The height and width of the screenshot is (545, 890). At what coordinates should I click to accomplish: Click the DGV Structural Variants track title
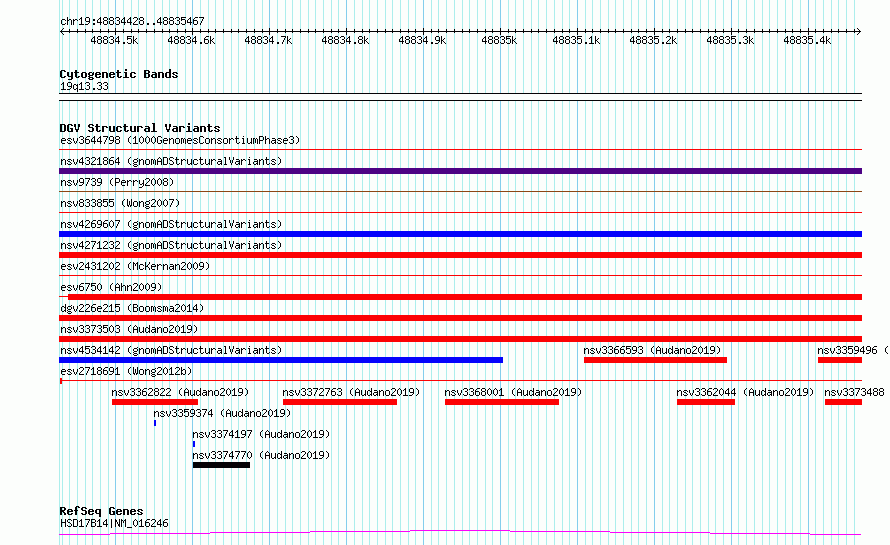(x=140, y=128)
